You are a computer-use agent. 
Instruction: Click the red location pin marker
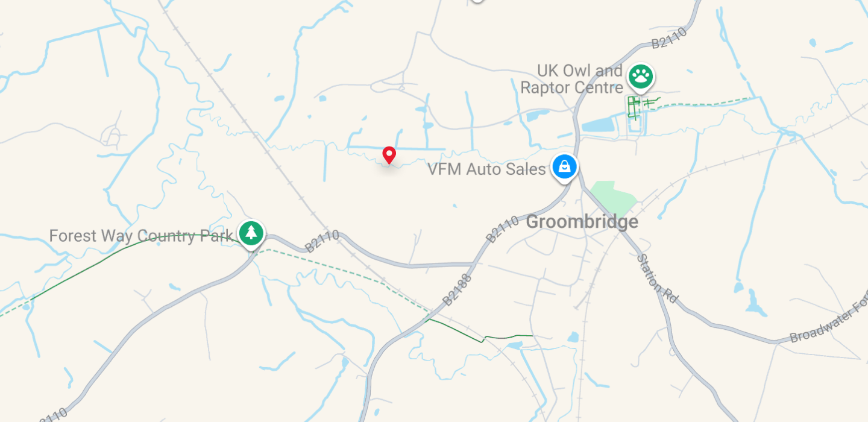389,156
